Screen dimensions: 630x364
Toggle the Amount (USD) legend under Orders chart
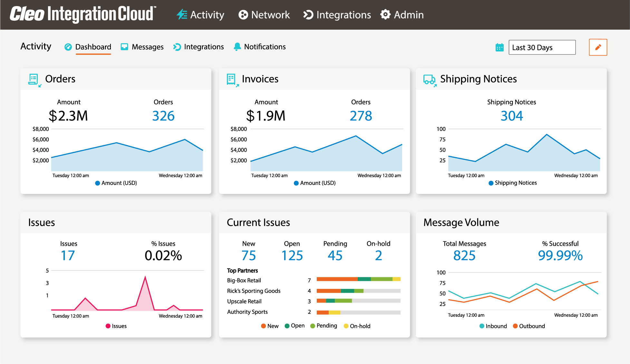tap(115, 183)
